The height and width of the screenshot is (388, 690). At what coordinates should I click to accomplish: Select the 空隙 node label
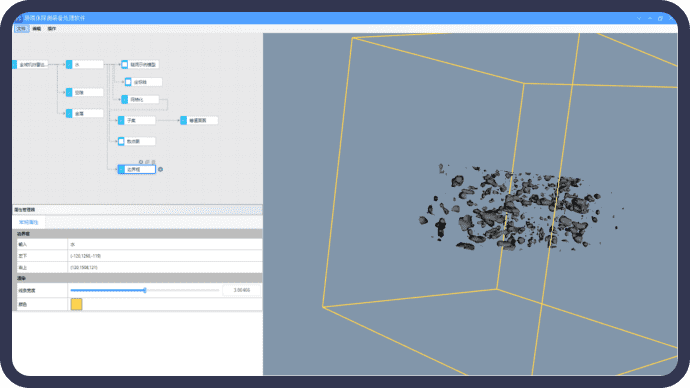(x=79, y=92)
